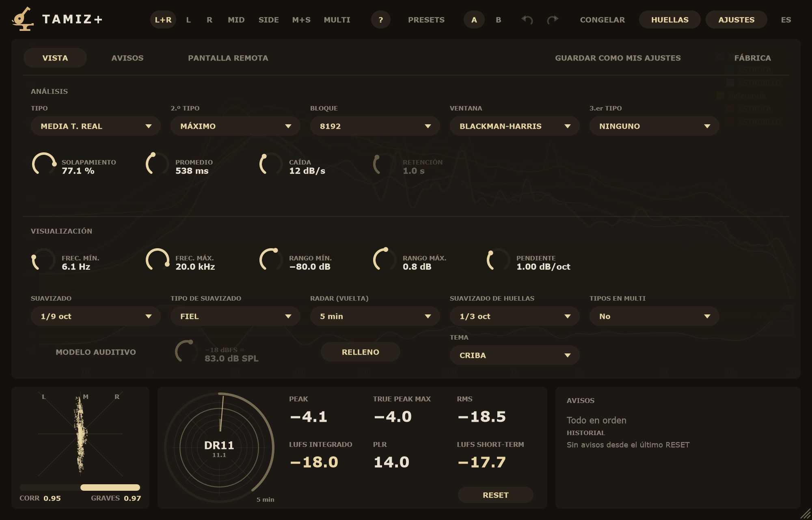The image size is (812, 520).
Task: Click the resize grip in the window corner
Action: (805, 513)
